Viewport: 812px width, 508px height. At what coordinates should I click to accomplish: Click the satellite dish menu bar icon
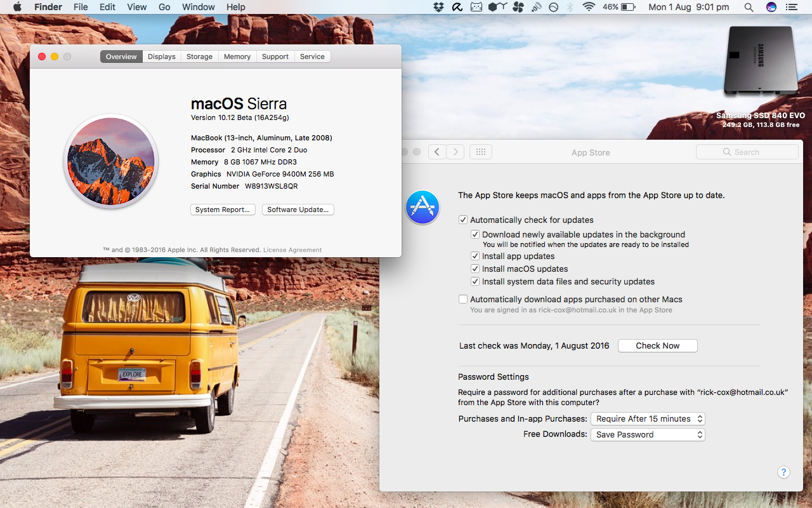tap(536, 7)
